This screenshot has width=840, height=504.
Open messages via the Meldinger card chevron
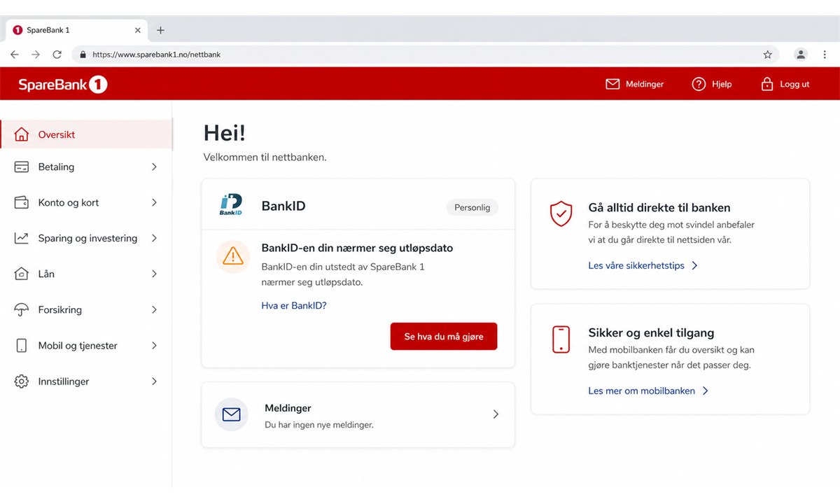pyautogui.click(x=496, y=414)
